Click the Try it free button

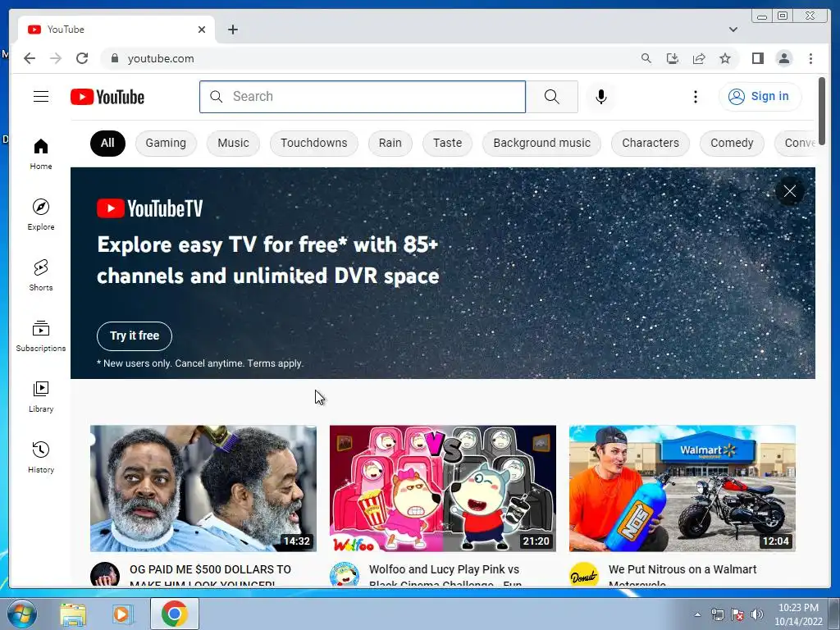tap(135, 336)
